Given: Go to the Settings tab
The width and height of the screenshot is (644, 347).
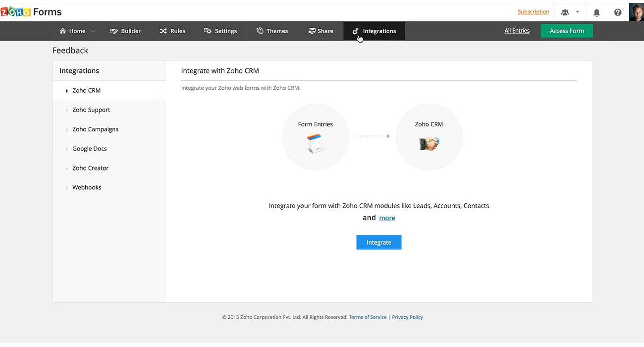Looking at the screenshot, I should coord(220,31).
